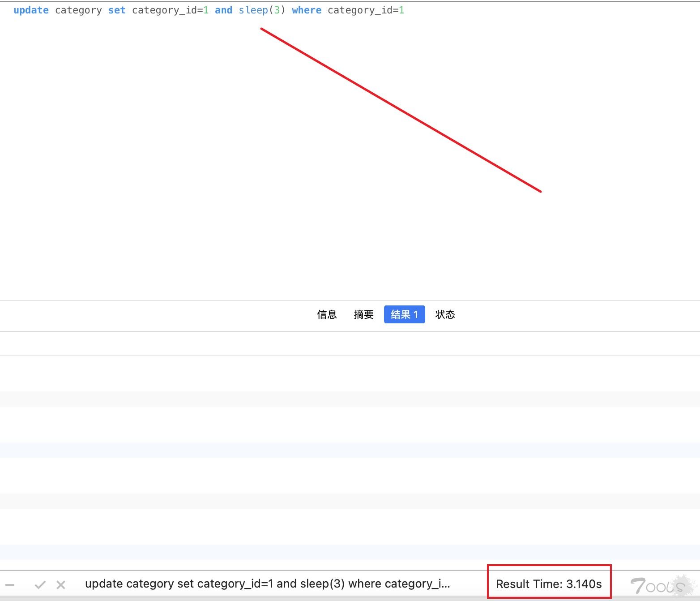The width and height of the screenshot is (700, 601).
Task: Click the Result Time: 3.140s label
Action: click(549, 584)
